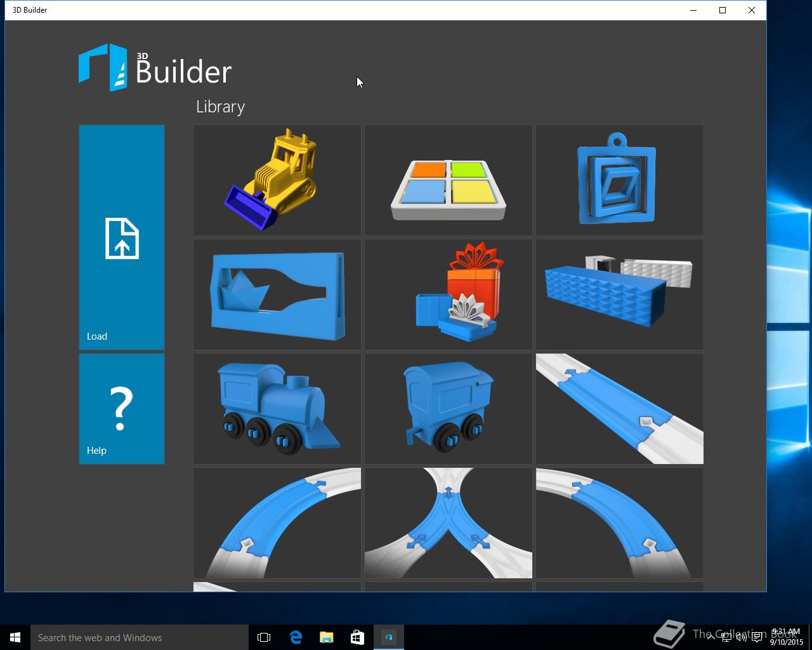Minimize the 3D Builder window
This screenshot has height=650, width=812.
point(693,10)
